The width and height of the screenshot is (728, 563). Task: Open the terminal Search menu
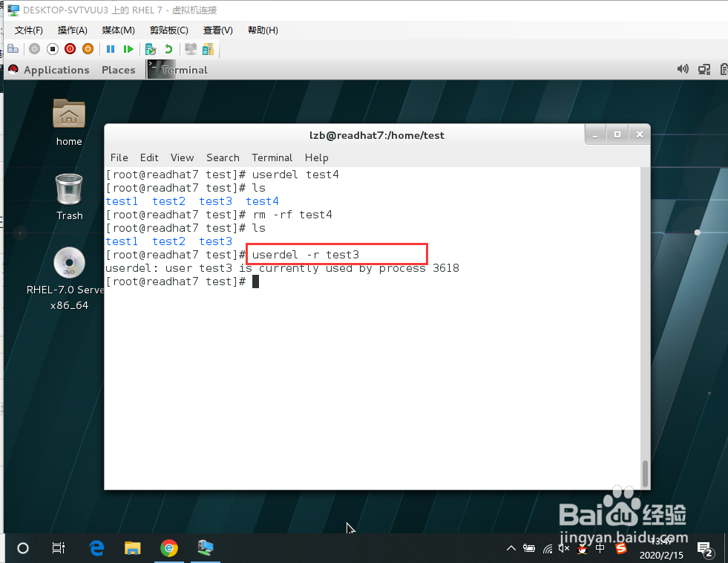[223, 157]
